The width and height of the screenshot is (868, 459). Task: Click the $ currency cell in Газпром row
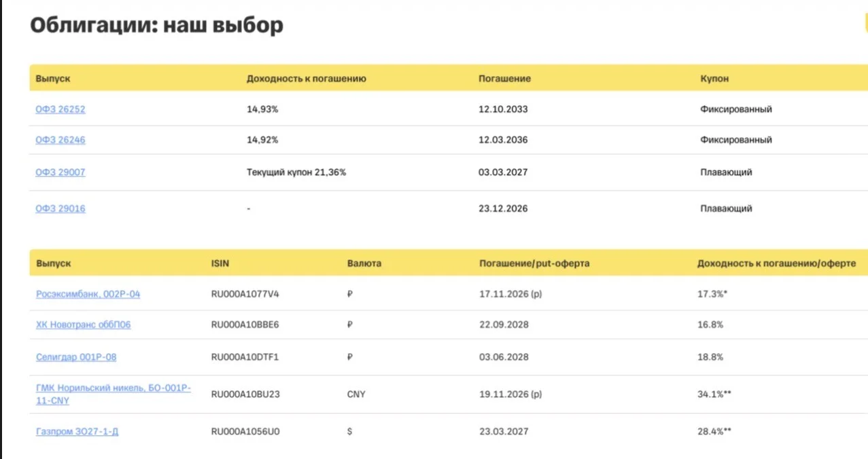(x=349, y=431)
